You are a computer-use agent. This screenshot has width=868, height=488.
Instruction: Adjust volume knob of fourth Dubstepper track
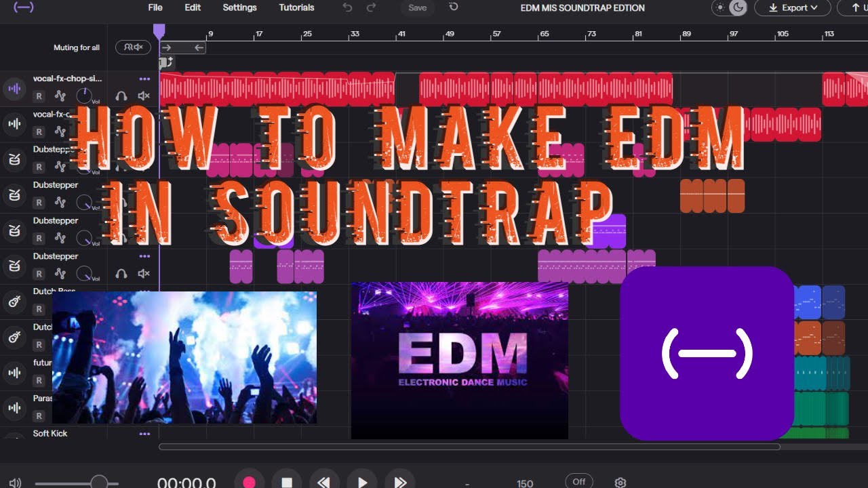(84, 273)
